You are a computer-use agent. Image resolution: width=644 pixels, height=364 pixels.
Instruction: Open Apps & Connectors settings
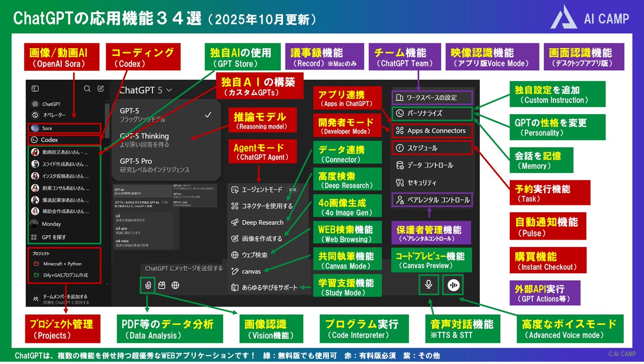click(432, 130)
